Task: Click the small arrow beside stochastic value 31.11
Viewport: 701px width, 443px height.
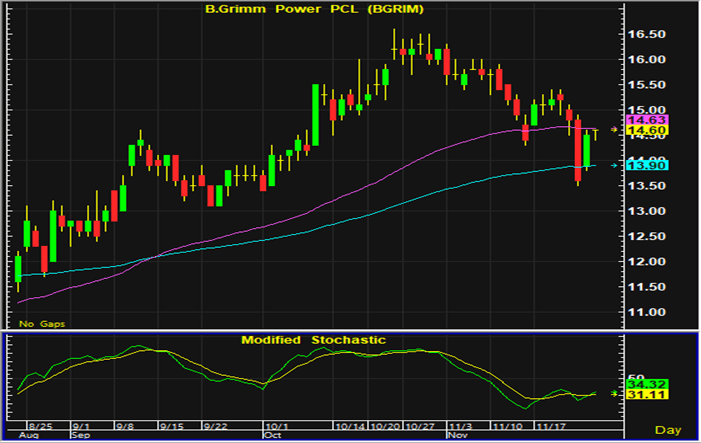Action: (613, 394)
